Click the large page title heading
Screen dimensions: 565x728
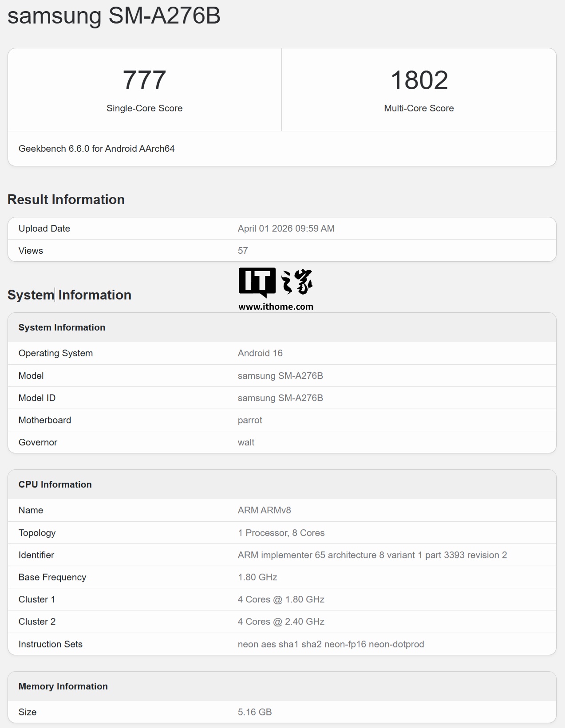tap(114, 16)
